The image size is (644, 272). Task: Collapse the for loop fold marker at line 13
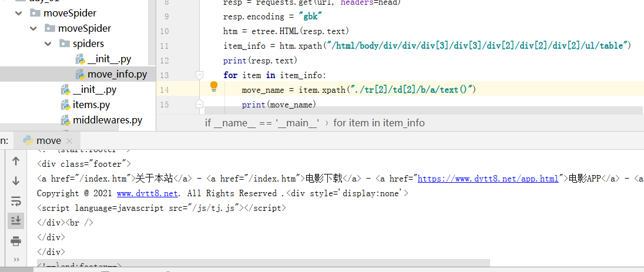tap(199, 75)
